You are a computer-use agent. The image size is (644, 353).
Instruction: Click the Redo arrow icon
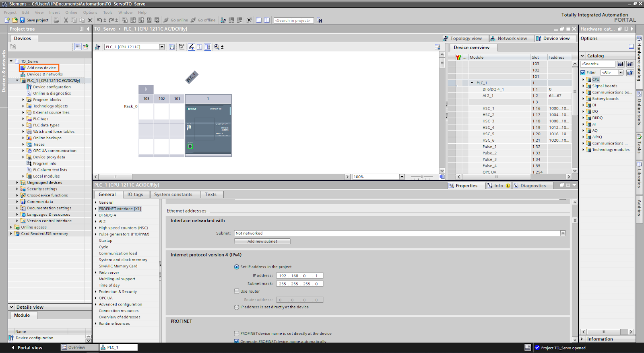[x=111, y=20]
